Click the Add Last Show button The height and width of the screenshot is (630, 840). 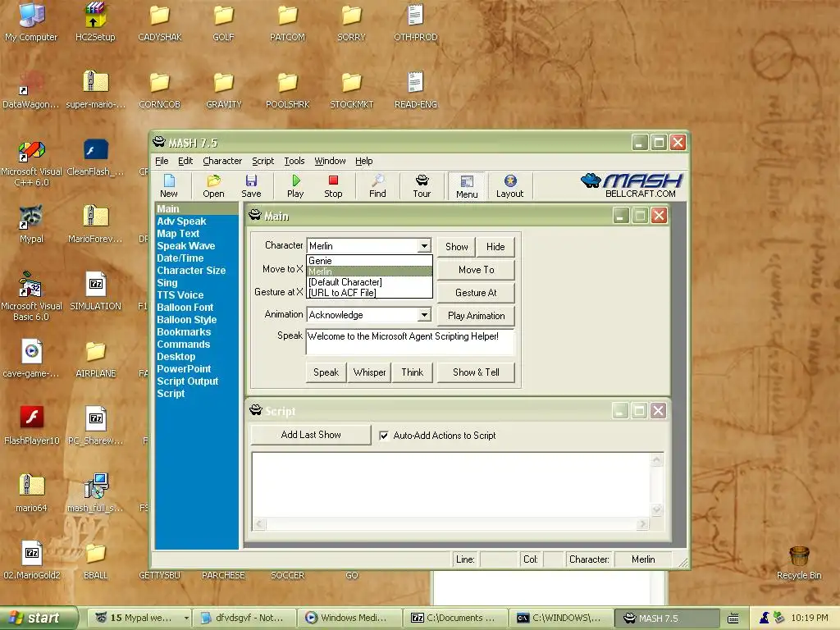click(x=311, y=435)
